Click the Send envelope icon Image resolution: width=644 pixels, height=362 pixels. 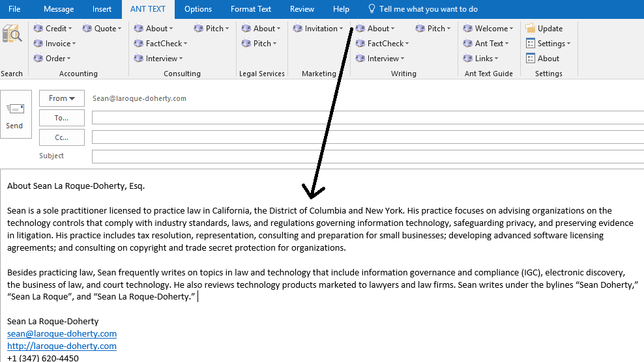16,109
